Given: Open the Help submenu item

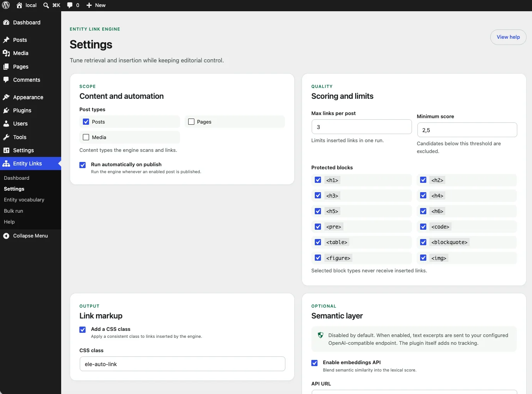Looking at the screenshot, I should point(9,222).
